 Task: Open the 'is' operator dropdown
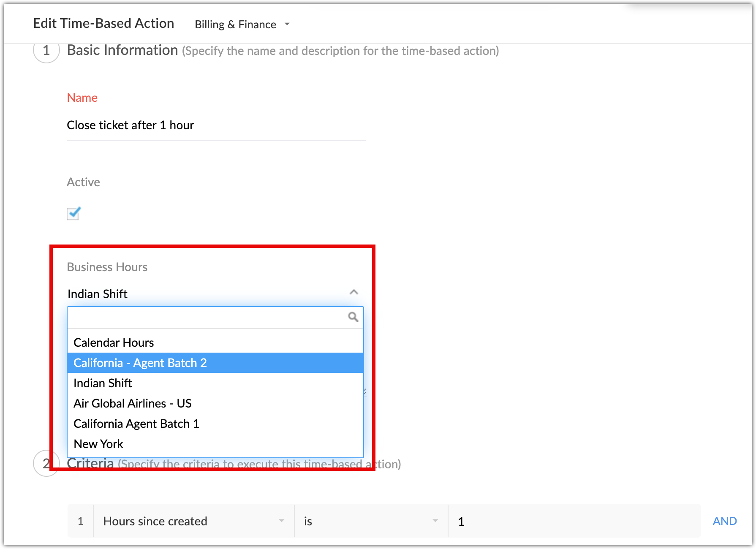click(371, 521)
